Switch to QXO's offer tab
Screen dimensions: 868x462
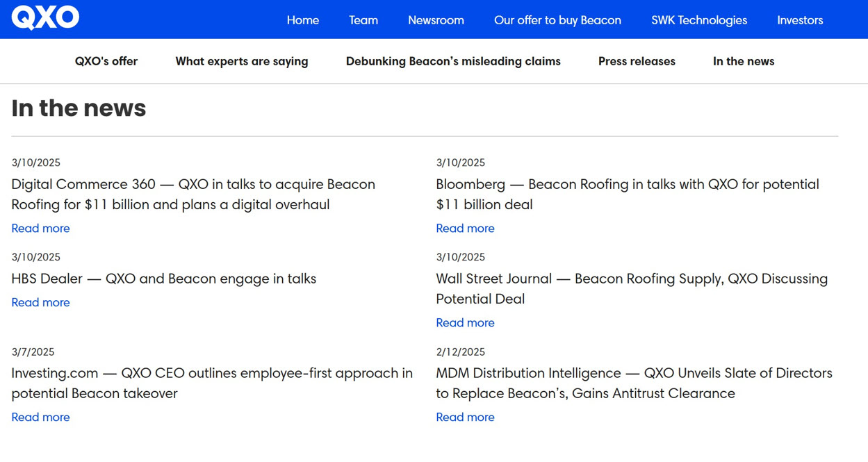[x=106, y=61]
